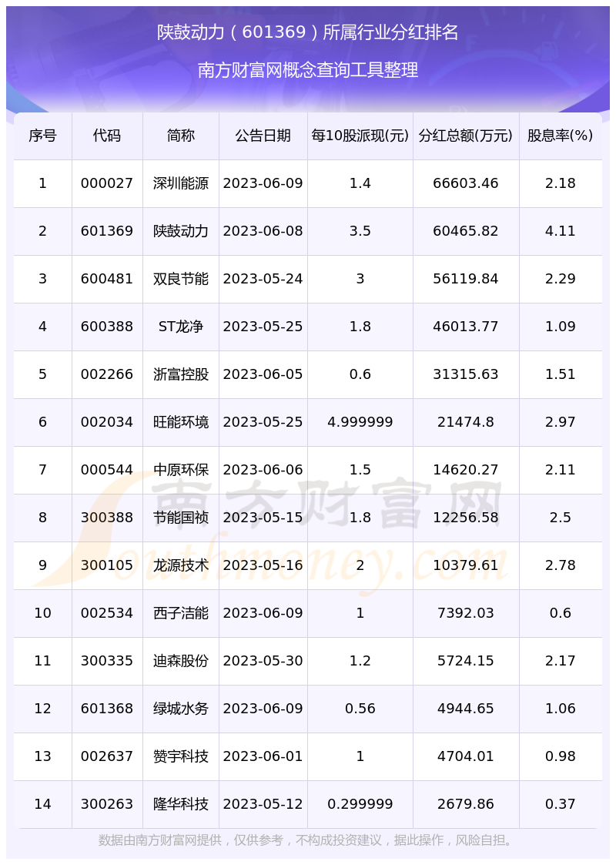Click the 中原环保 stock name
Image resolution: width=616 pixels, height=865 pixels.
(181, 470)
